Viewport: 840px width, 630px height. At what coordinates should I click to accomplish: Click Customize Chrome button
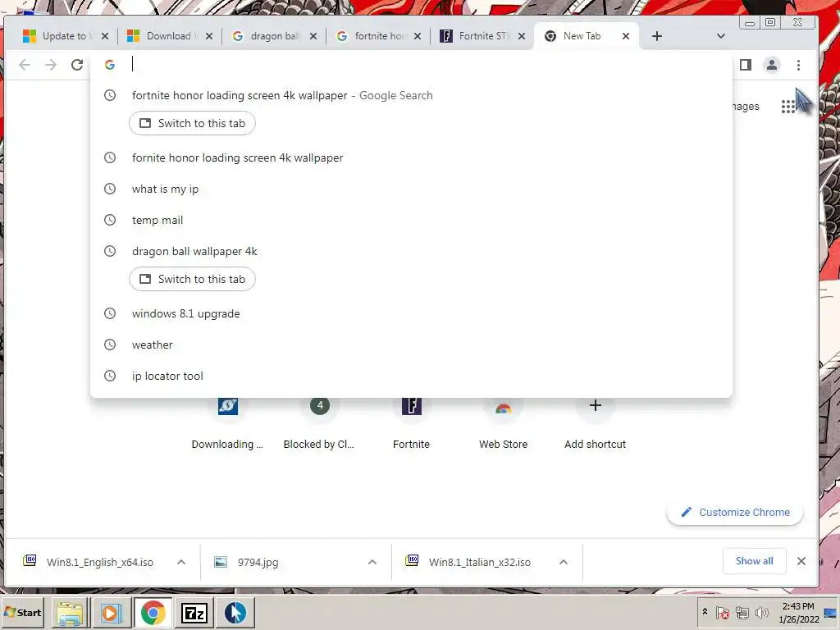point(735,512)
